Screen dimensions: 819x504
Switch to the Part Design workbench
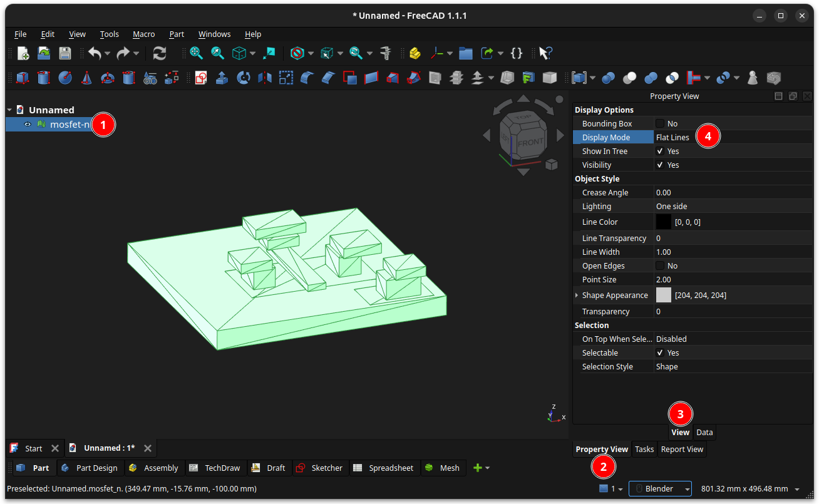pyautogui.click(x=90, y=468)
